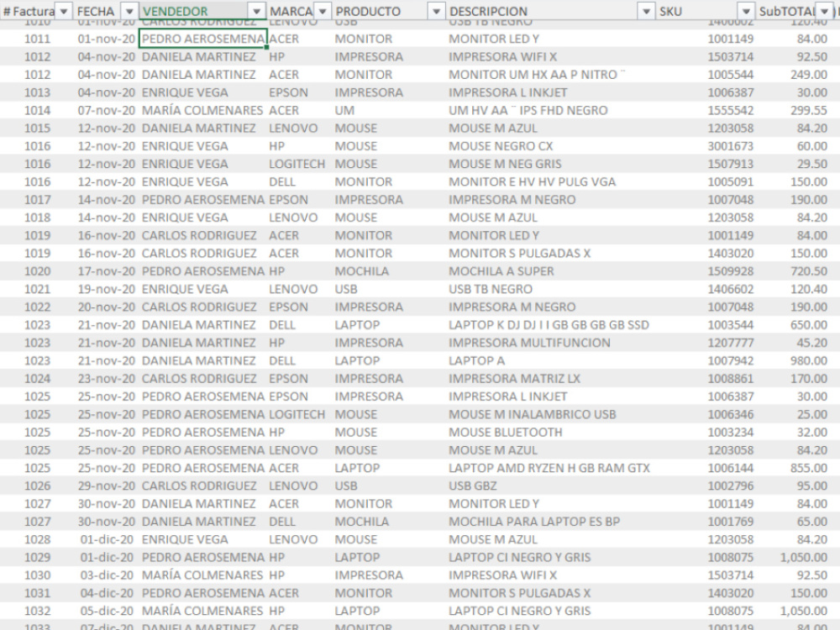The width and height of the screenshot is (840, 630).
Task: Select the MONITOR E HV HV PULG VGA cell
Action: click(x=532, y=181)
